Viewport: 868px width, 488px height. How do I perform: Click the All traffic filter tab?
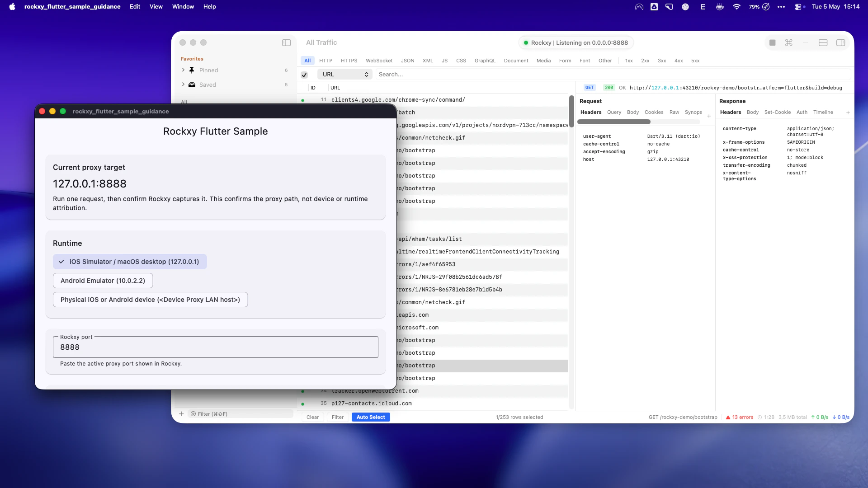pos(307,61)
